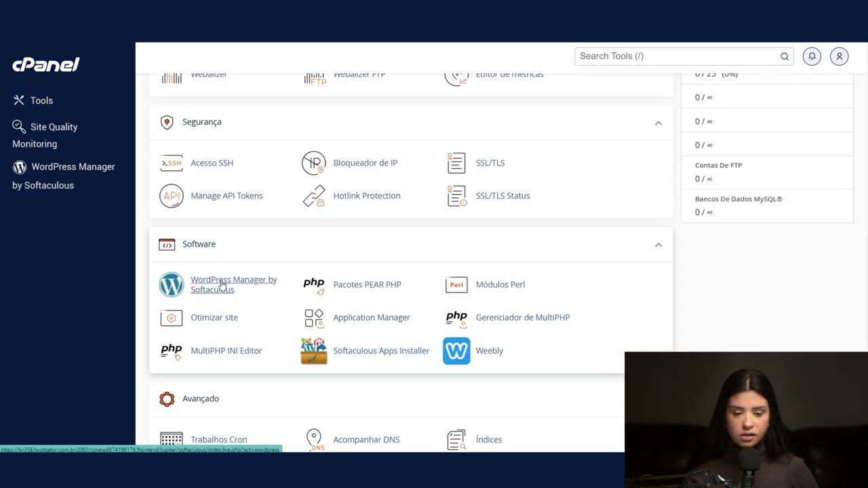Screen dimensions: 868x488
Task: Click the MultiPHP INI Editor icon
Action: point(172,351)
